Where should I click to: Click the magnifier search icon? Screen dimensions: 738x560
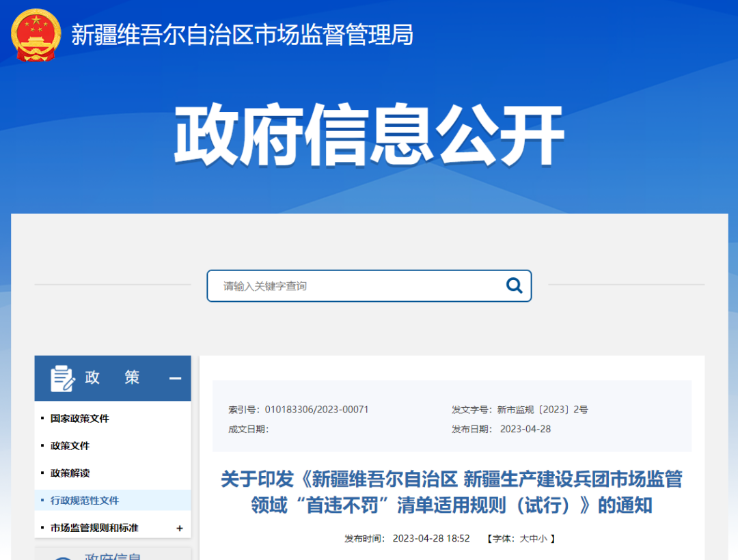pos(514,285)
